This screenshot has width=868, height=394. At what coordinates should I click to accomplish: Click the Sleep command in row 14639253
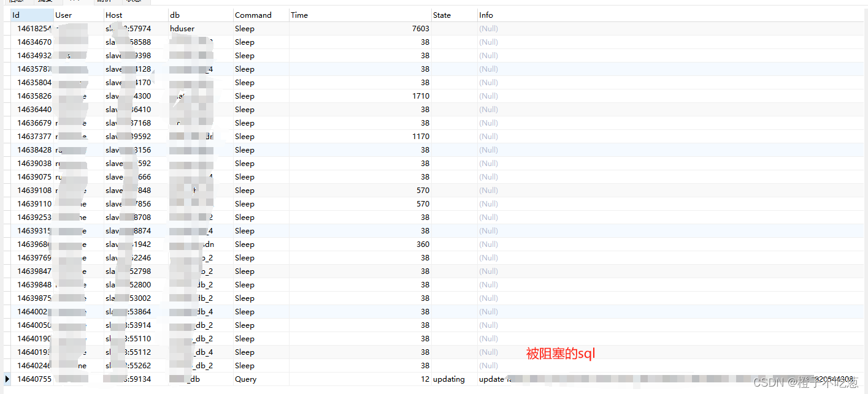pyautogui.click(x=244, y=218)
